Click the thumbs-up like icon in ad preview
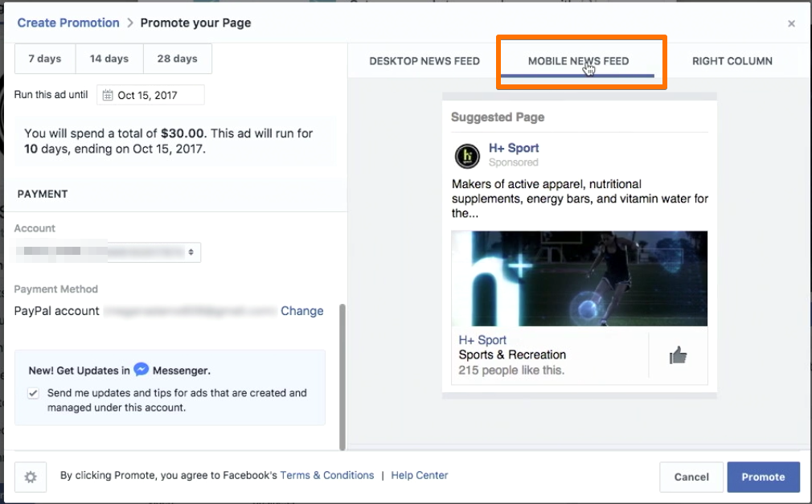Viewport: 812px width, 504px height. tap(678, 355)
